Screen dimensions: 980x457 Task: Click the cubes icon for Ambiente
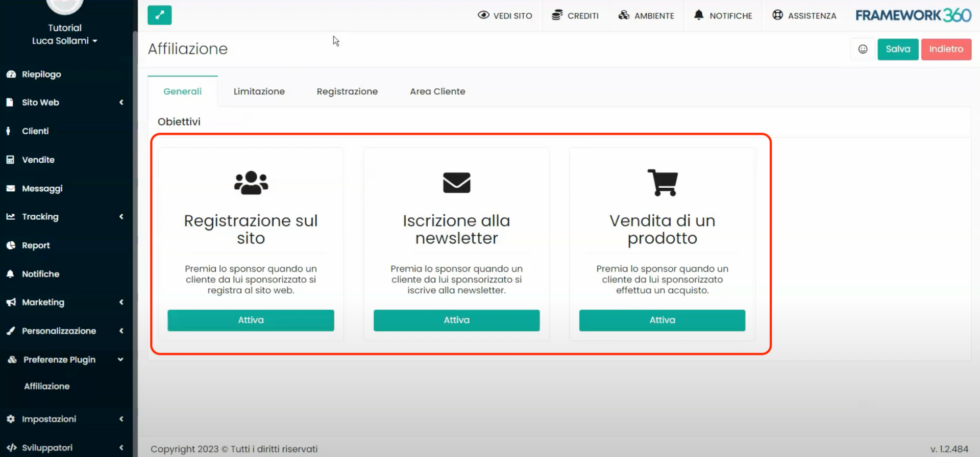click(x=624, y=15)
